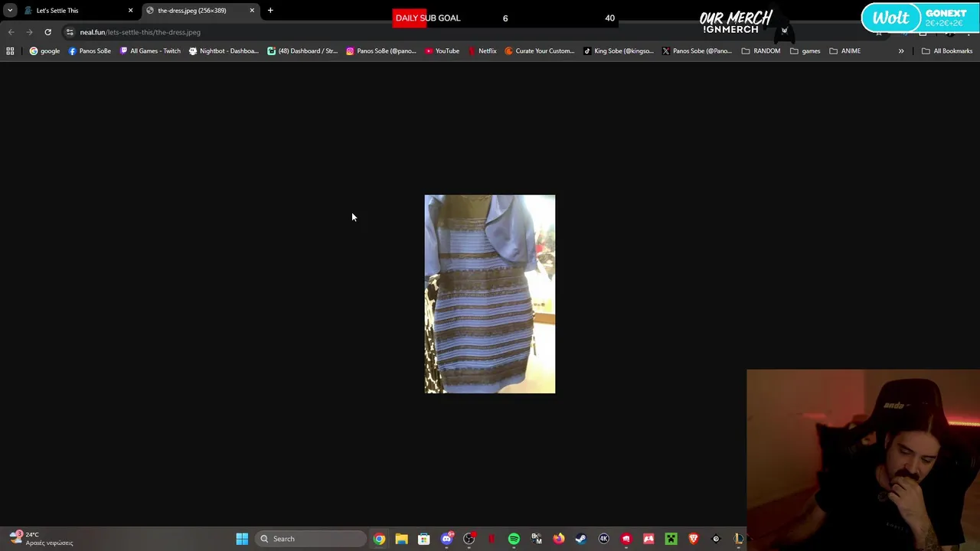Viewport: 980px width, 551px height.
Task: Click the taskbar Search box
Action: tap(310, 539)
